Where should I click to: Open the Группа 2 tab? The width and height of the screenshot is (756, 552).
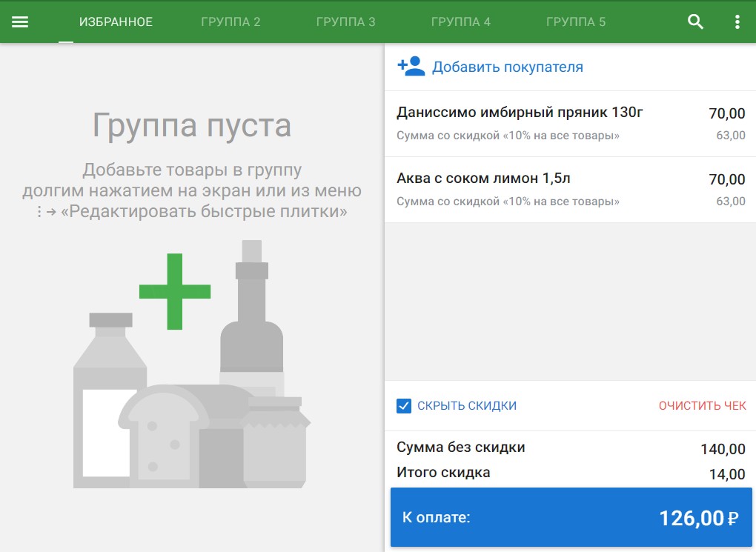[231, 21]
